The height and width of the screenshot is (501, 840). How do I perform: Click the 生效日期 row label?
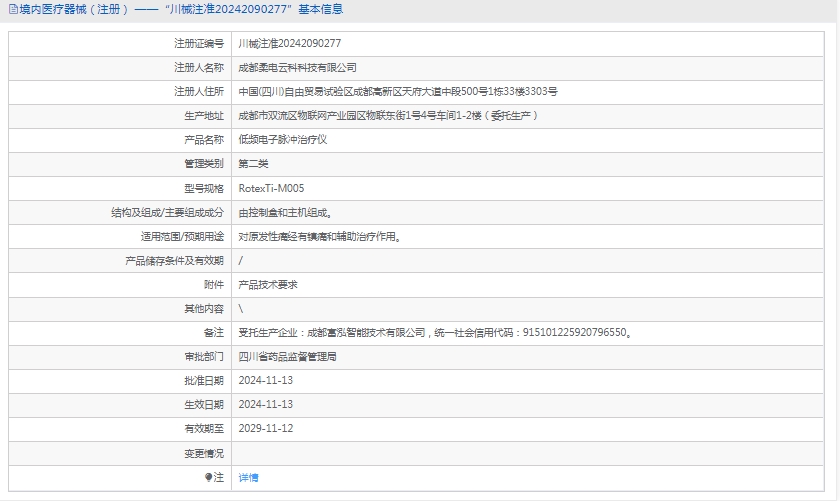tap(204, 404)
